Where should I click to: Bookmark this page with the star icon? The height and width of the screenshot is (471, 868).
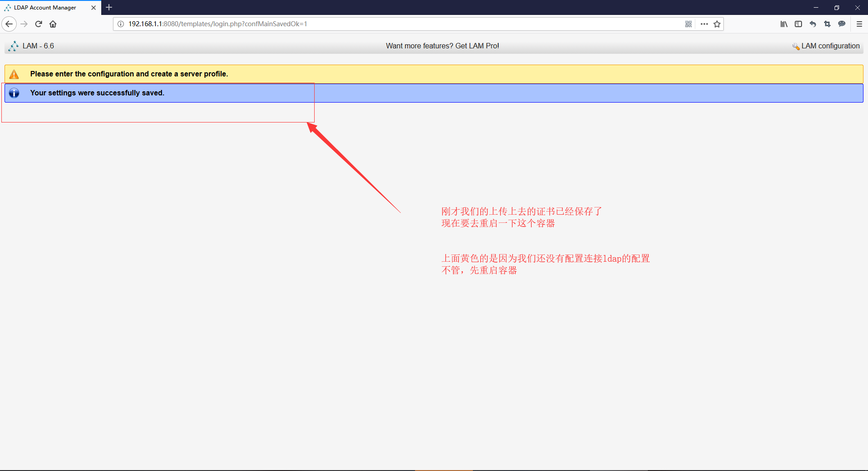[x=717, y=24]
